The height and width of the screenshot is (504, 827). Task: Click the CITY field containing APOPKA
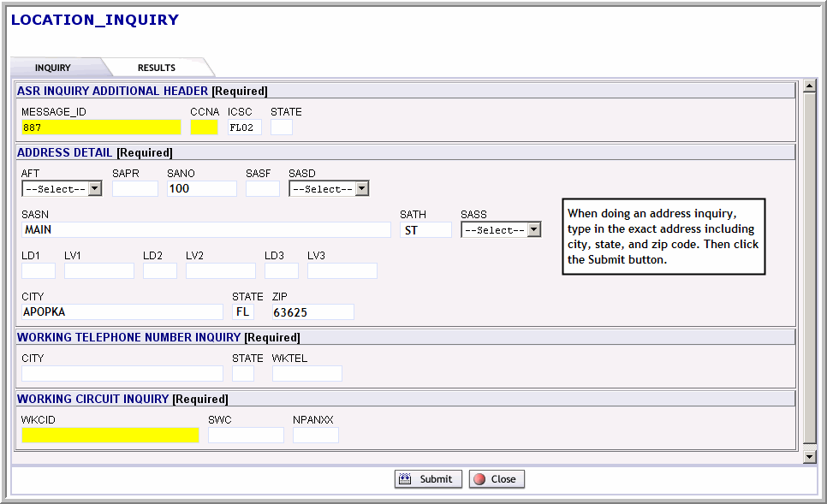(122, 312)
